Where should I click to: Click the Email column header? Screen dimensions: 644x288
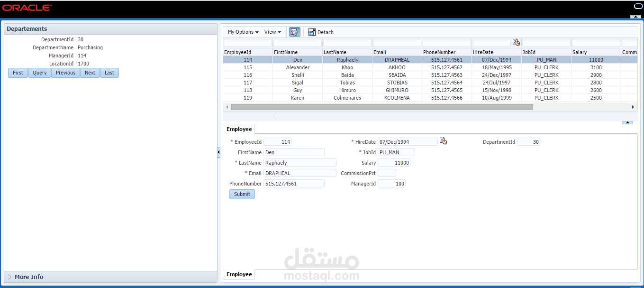click(x=397, y=52)
